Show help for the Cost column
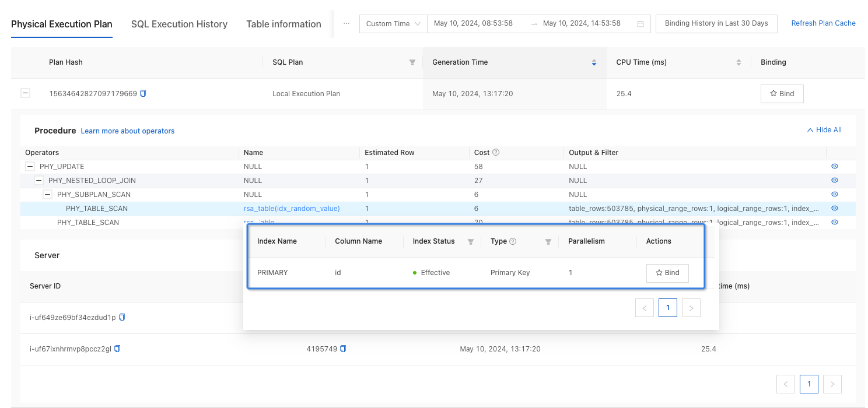The height and width of the screenshot is (408, 868). click(x=496, y=153)
